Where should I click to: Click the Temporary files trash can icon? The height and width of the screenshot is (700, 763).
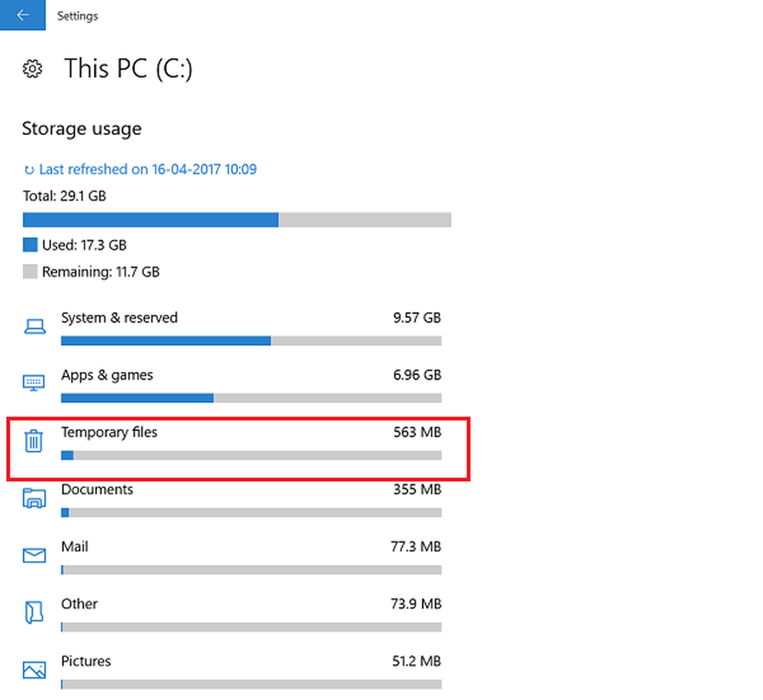click(34, 441)
